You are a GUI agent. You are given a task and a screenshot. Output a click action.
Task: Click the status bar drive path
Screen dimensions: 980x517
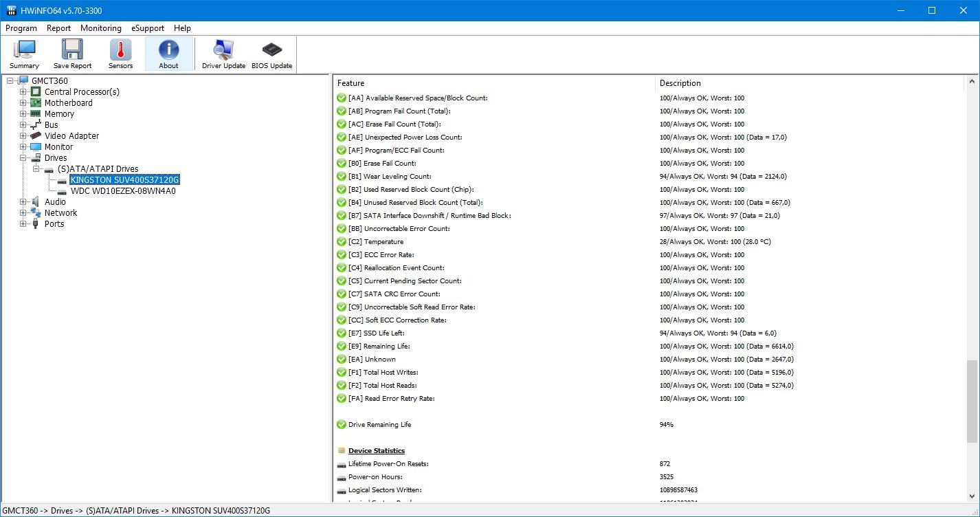pyautogui.click(x=137, y=511)
